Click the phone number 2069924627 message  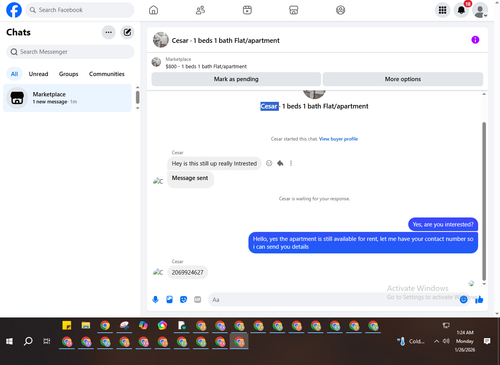pos(187,273)
